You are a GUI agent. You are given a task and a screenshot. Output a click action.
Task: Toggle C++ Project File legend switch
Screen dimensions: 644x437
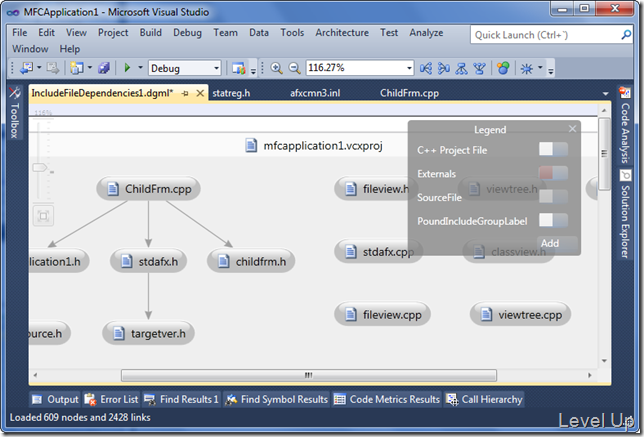click(553, 150)
